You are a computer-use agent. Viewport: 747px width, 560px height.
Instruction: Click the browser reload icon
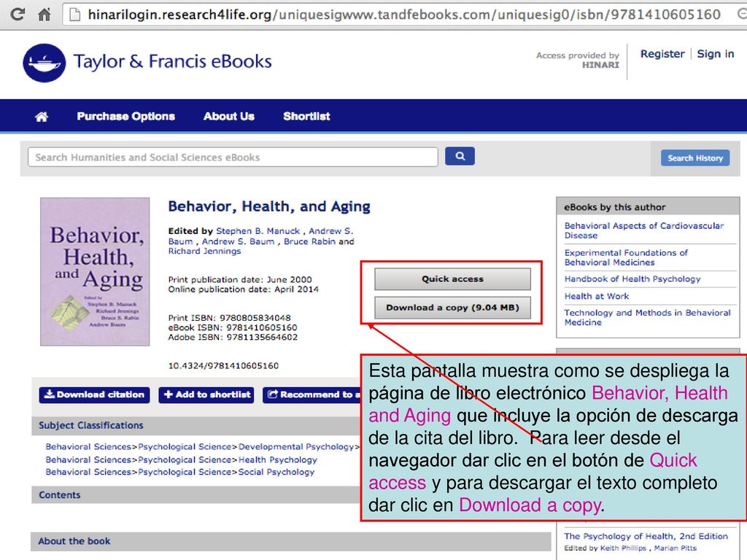[18, 15]
